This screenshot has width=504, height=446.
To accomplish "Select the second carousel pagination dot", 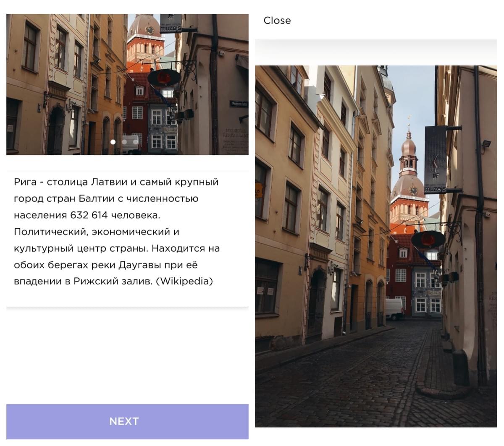I will pos(124,142).
